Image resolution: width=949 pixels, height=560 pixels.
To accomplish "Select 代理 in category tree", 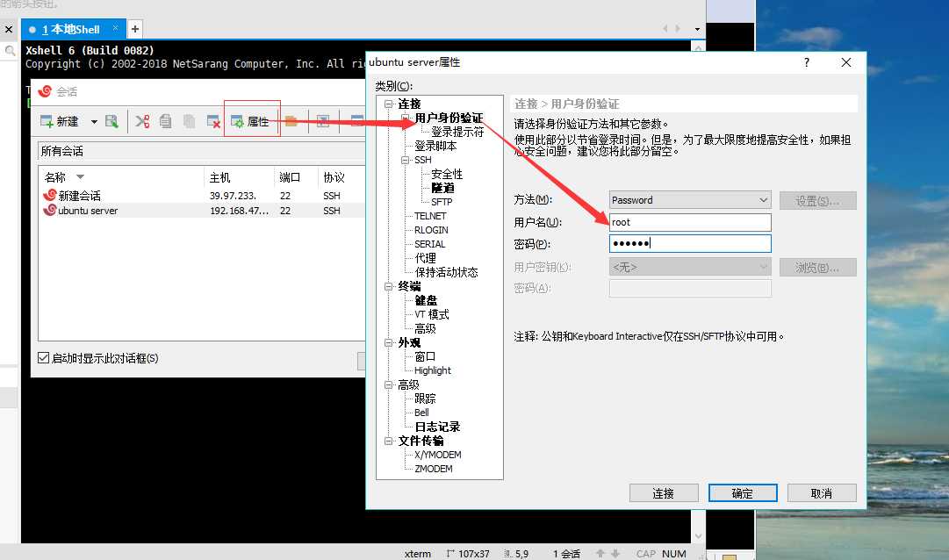I will 425,258.
